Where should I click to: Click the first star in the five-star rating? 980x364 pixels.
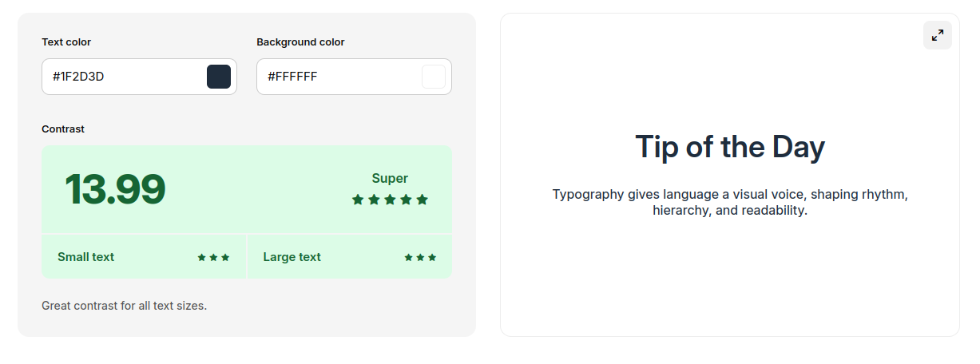click(x=358, y=200)
